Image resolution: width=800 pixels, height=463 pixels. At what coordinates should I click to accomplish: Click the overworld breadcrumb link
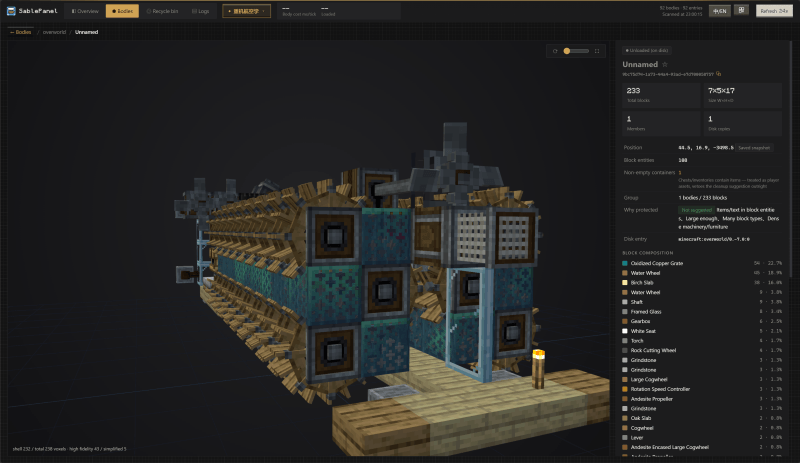click(x=54, y=32)
